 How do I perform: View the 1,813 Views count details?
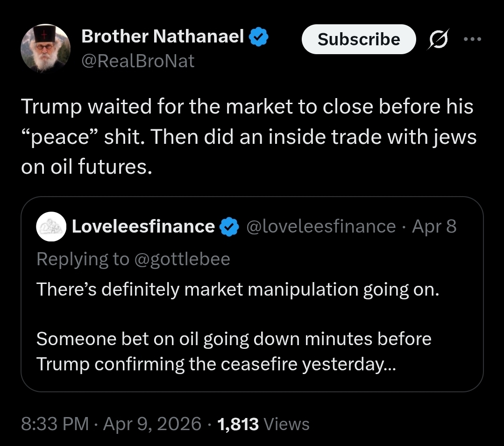pos(263,424)
